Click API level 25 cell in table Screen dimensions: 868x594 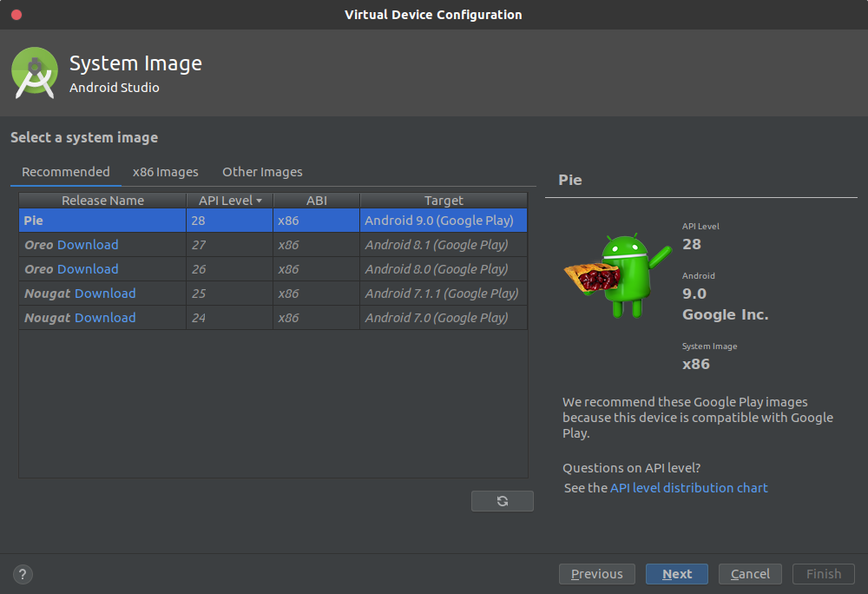[x=230, y=294]
